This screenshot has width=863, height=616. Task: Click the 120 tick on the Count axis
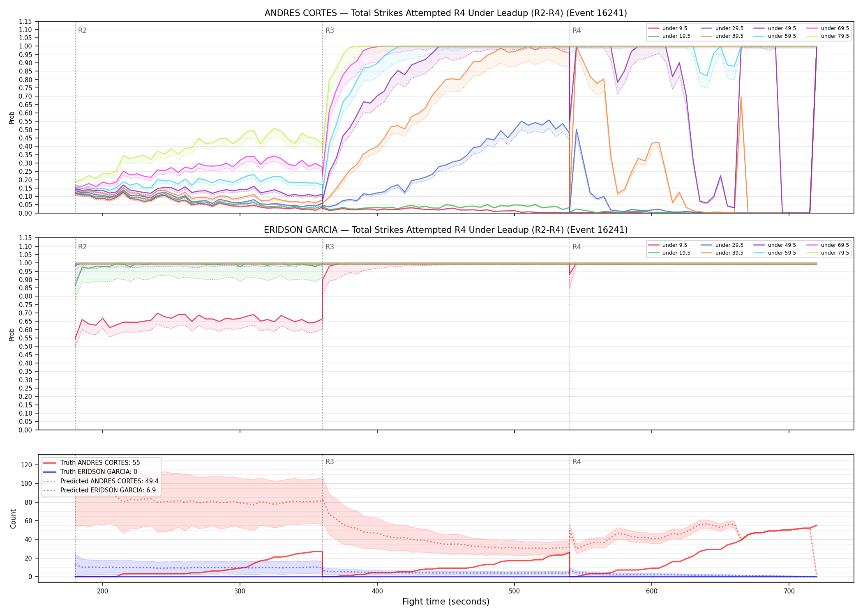[27, 465]
